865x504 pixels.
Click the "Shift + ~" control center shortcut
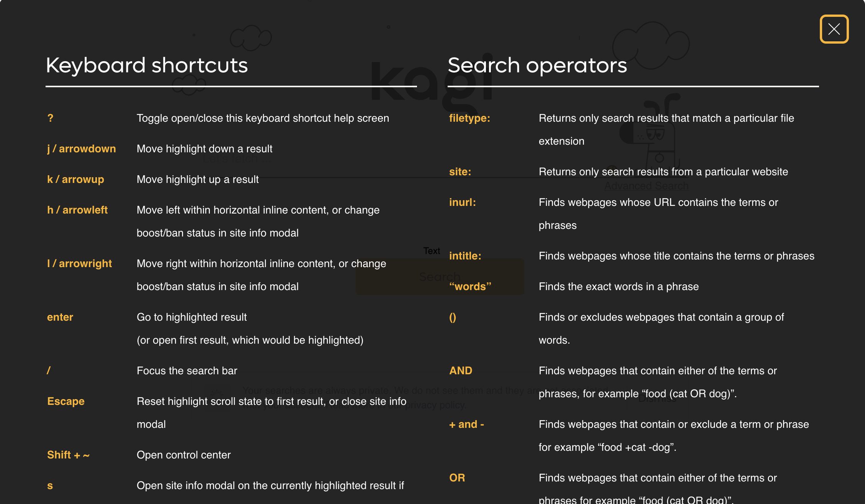pos(69,455)
